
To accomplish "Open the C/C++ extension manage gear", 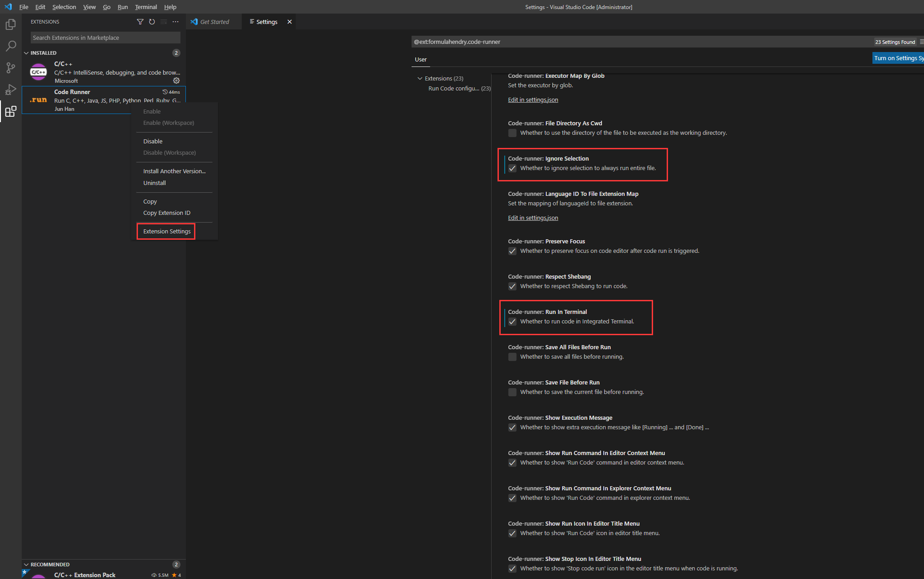I will pos(176,81).
